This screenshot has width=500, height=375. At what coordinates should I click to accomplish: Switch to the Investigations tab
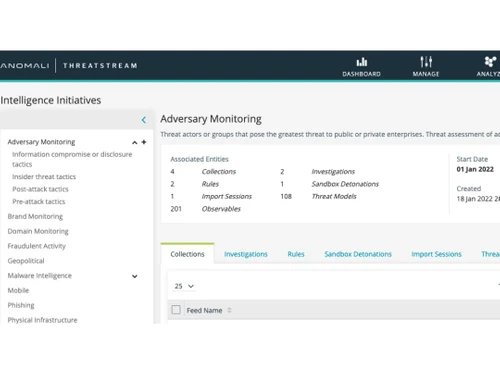click(246, 254)
